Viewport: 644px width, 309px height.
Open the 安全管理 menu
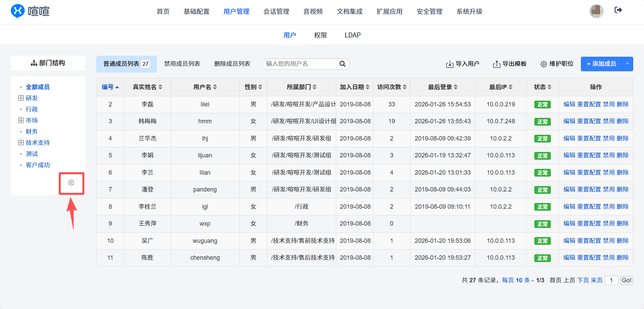429,12
